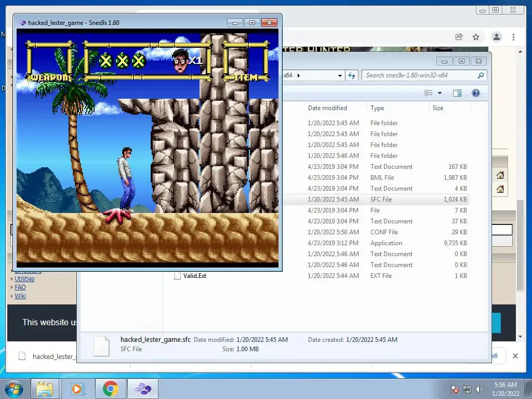
Task: Click the upper home icon on the webpage
Action: [x=500, y=175]
